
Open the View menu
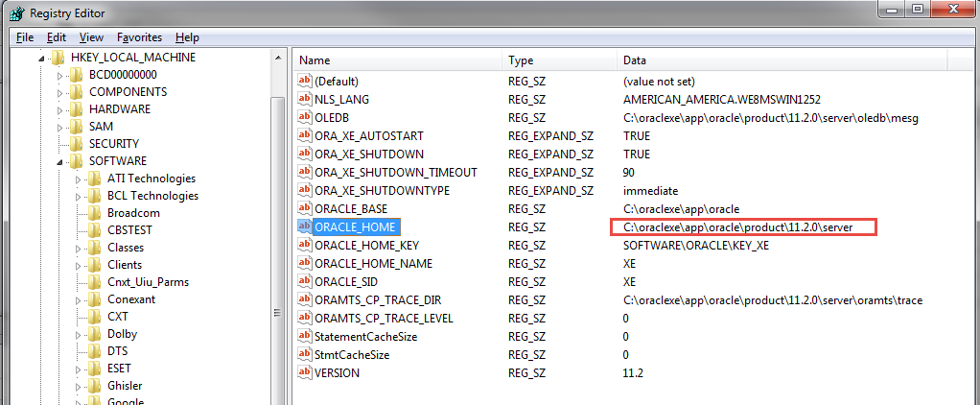pos(91,37)
